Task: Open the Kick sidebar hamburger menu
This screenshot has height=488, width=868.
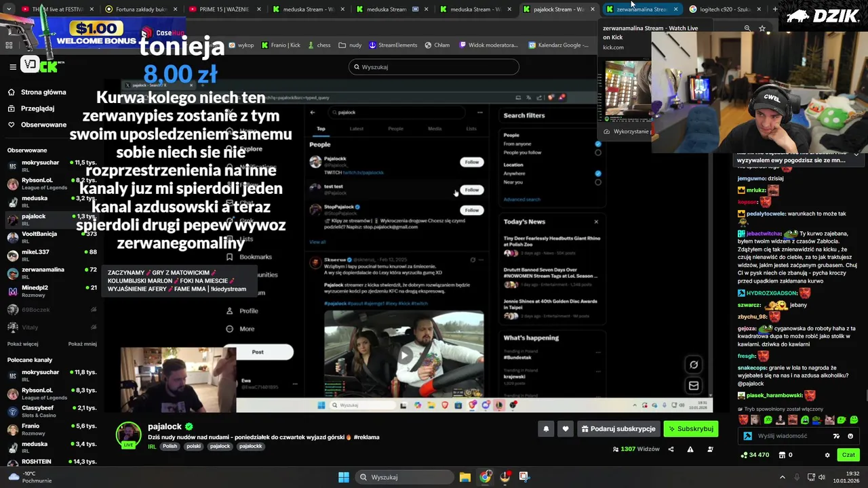Action: point(12,66)
